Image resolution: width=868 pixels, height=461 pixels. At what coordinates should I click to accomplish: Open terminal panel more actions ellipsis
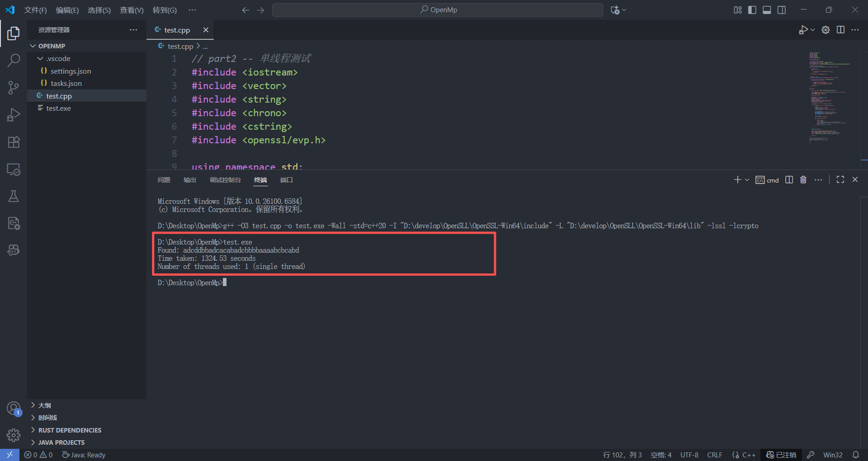tap(818, 180)
